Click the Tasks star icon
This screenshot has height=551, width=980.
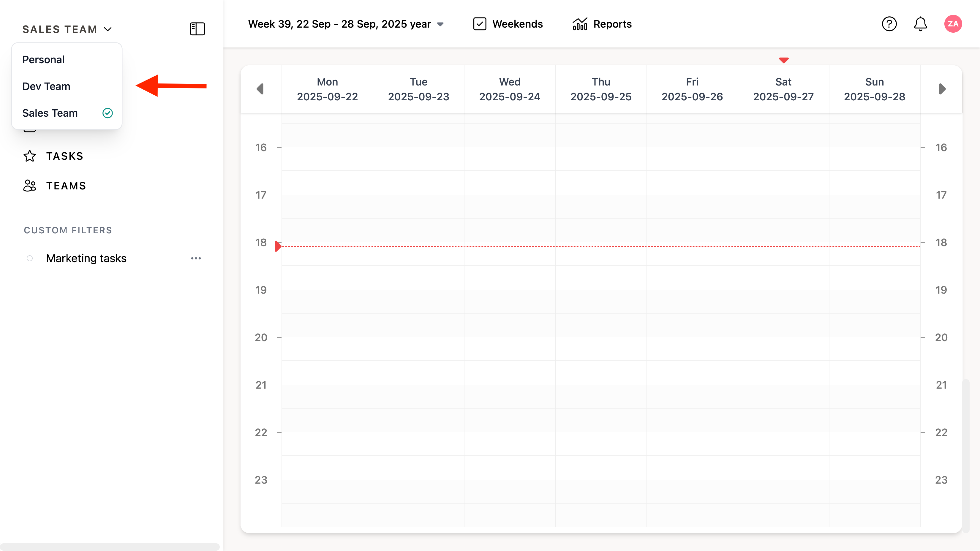point(30,156)
